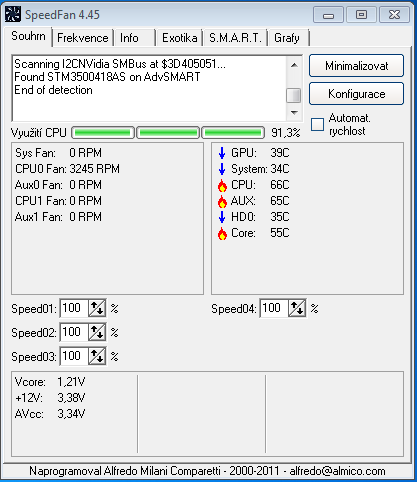Open the S.M.A.R.T. tab
The width and height of the screenshot is (418, 482).
(x=235, y=38)
